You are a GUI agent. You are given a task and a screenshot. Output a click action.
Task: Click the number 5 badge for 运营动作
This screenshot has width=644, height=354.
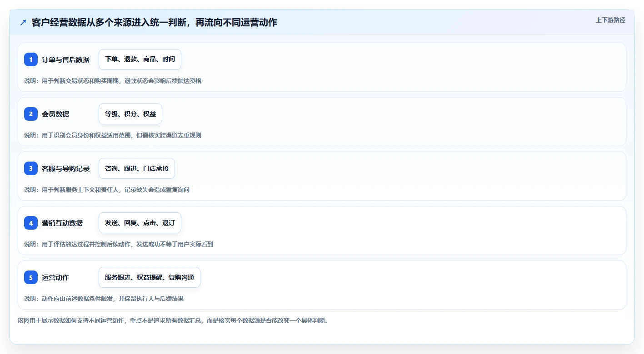[x=31, y=277]
